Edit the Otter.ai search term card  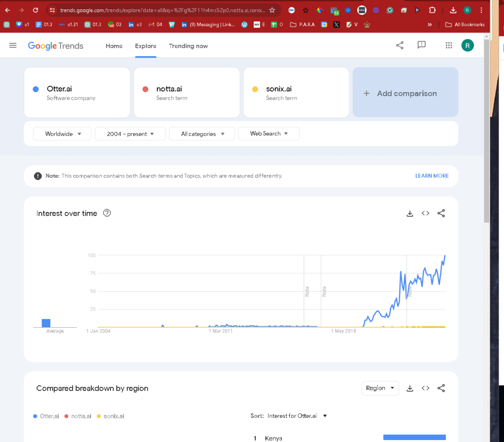(77, 92)
